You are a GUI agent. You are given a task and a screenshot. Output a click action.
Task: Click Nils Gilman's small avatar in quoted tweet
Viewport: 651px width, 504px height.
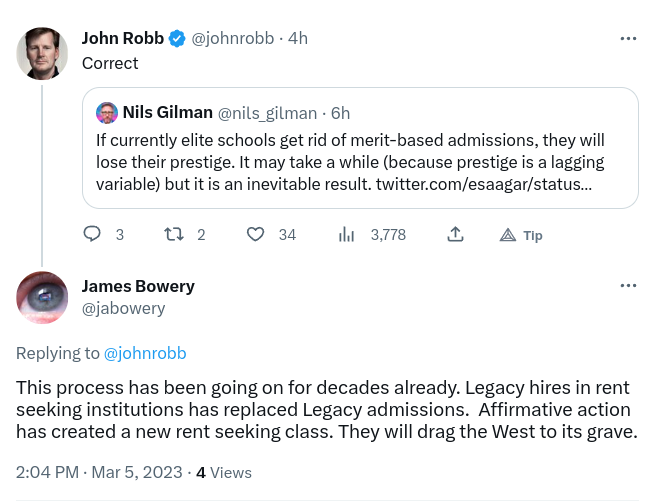click(106, 113)
